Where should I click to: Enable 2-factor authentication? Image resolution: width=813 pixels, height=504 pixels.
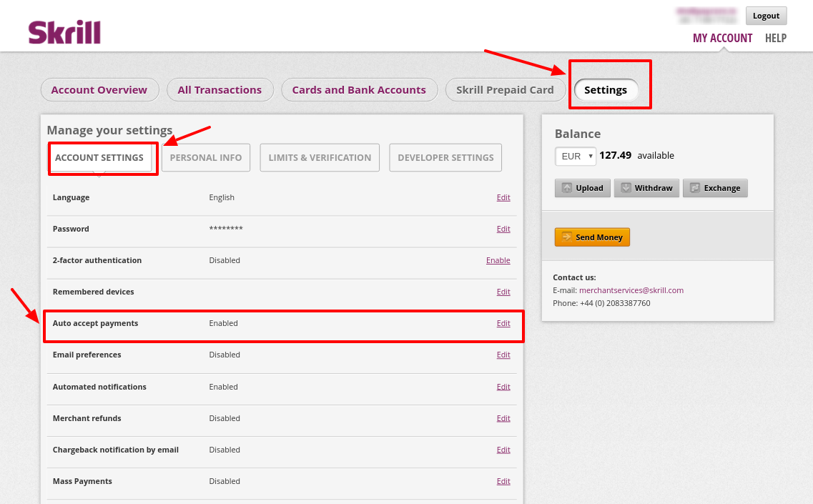(498, 260)
